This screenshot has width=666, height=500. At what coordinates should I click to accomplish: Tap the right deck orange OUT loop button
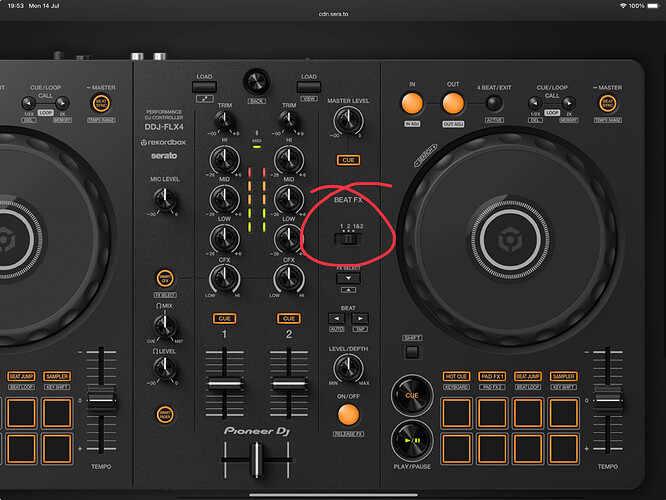(453, 104)
